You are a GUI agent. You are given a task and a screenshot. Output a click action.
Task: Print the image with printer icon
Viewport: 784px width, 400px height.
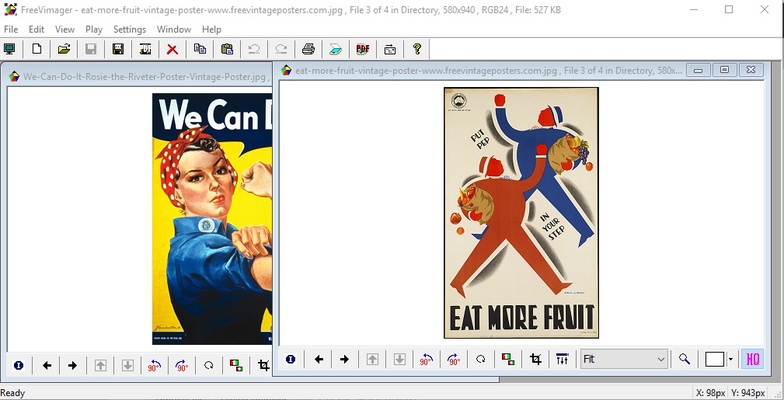pos(308,49)
